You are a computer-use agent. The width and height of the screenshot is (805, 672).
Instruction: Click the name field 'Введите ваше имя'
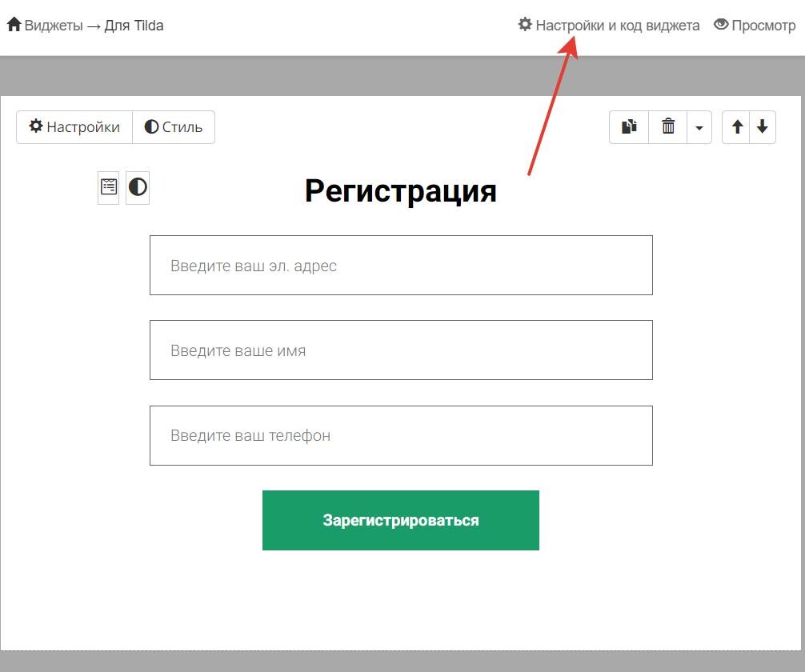click(x=401, y=350)
